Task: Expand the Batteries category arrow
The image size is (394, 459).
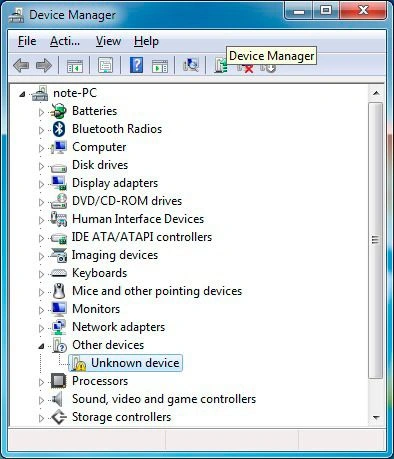Action: click(41, 112)
